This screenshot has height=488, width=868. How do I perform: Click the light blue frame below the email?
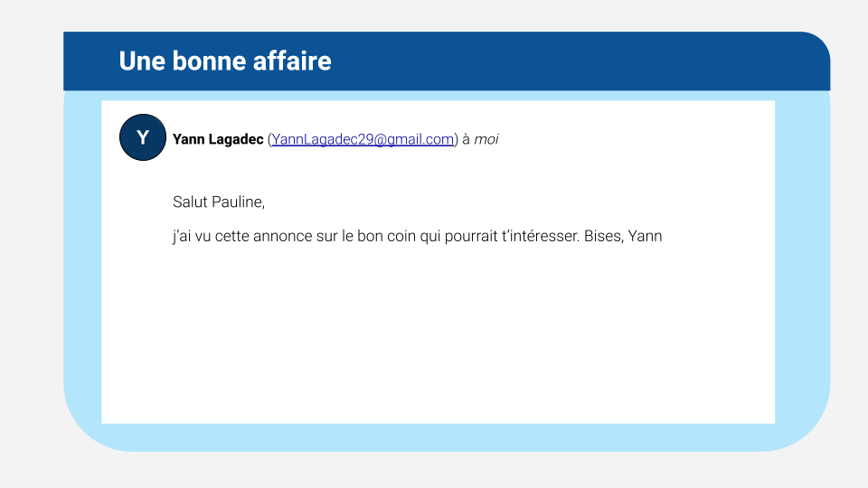tap(434, 437)
